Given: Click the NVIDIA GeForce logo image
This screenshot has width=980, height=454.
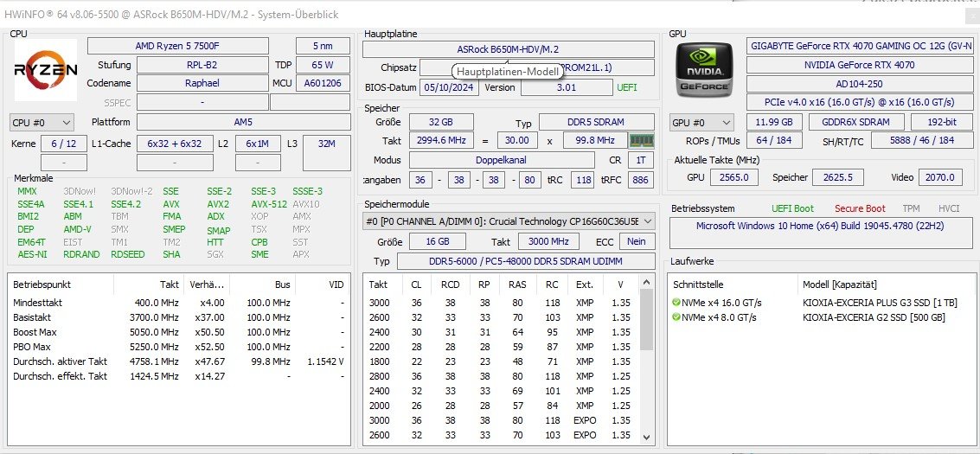Looking at the screenshot, I should [704, 71].
